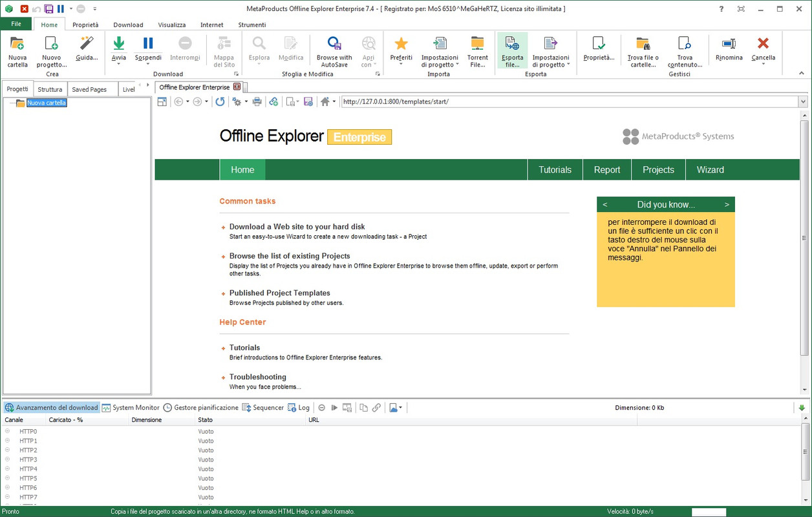Open Impostazioni di progetto in Esporta group
The image size is (812, 517).
(x=551, y=52)
